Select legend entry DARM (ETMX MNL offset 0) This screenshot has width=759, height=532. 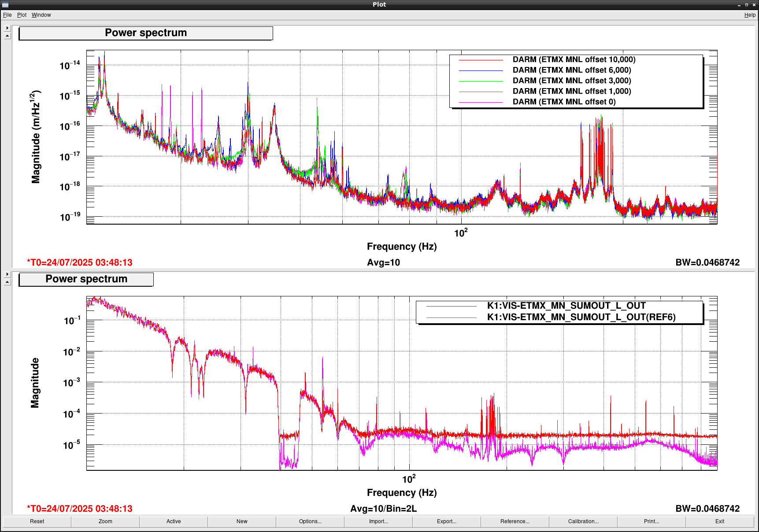564,102
